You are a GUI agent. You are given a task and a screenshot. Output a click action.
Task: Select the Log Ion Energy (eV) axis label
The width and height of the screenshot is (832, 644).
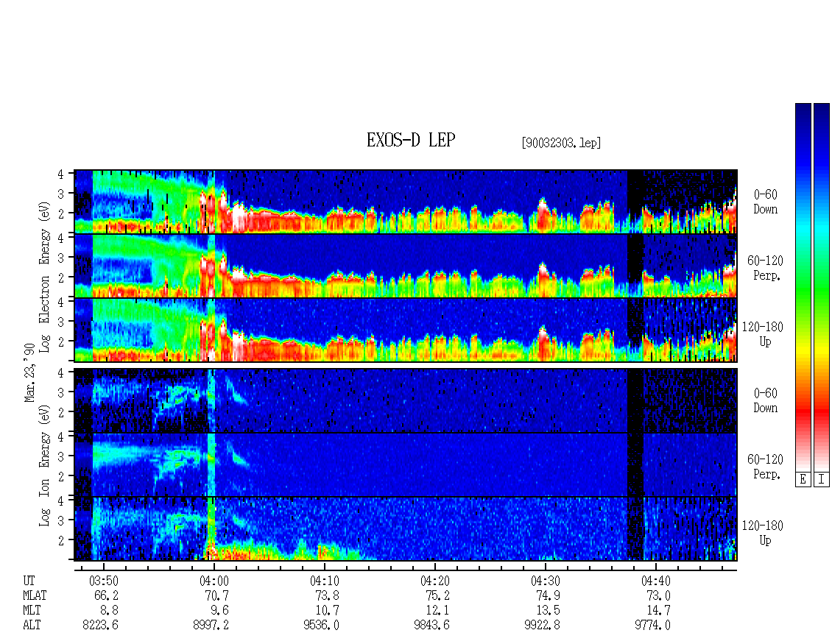tap(45, 465)
